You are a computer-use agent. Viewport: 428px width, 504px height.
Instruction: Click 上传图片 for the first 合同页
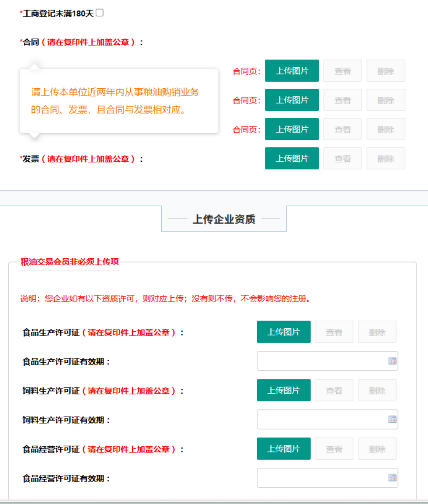point(292,71)
